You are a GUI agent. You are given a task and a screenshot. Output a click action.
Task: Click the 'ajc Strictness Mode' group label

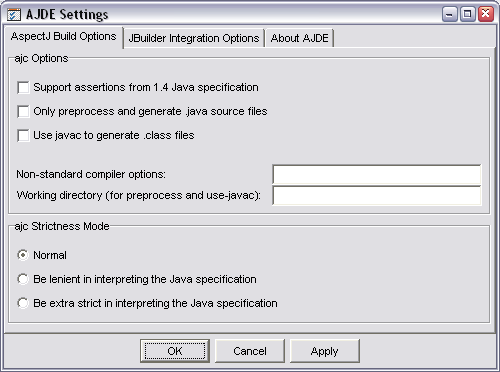click(62, 226)
